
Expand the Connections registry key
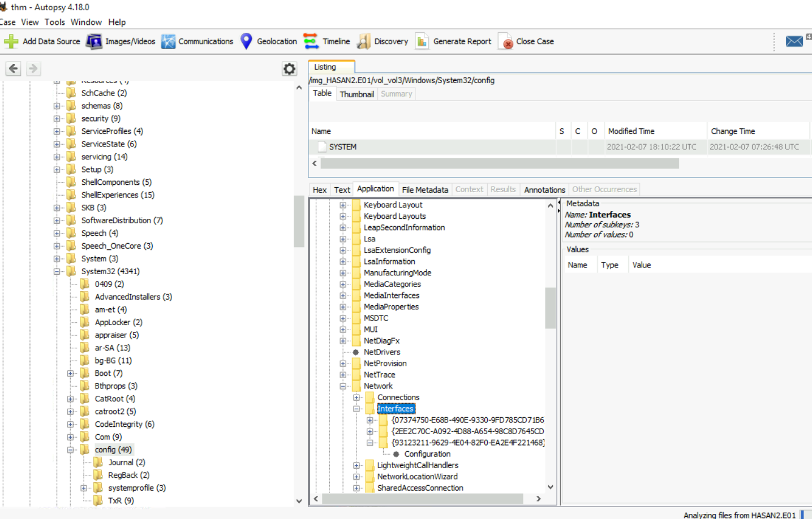click(356, 397)
